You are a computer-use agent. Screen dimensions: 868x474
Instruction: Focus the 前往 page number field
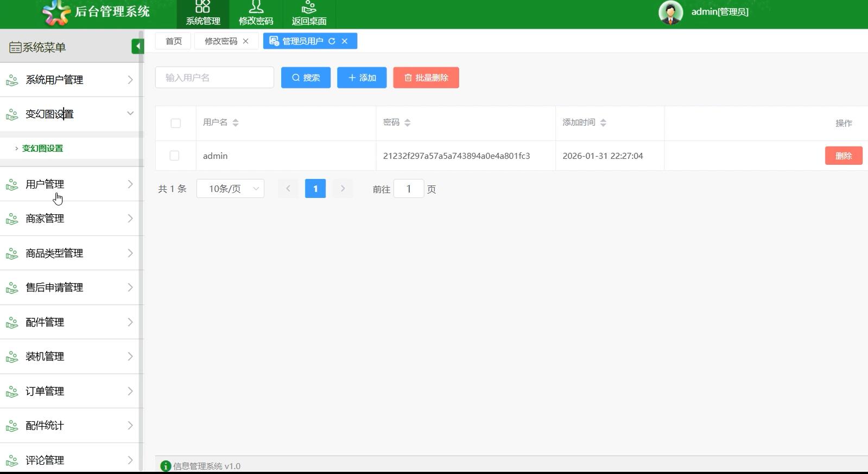click(x=408, y=189)
